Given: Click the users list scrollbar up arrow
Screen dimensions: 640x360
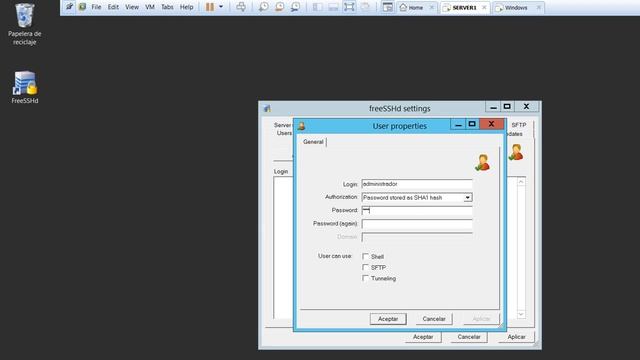Looking at the screenshot, I should click(521, 182).
